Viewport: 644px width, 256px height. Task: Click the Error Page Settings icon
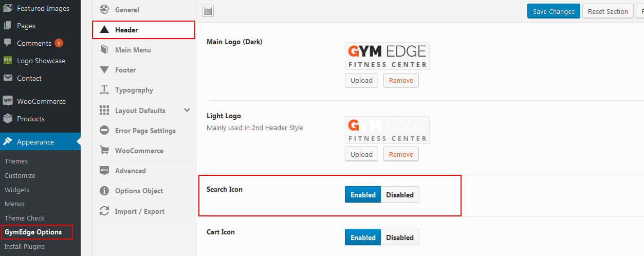click(104, 131)
